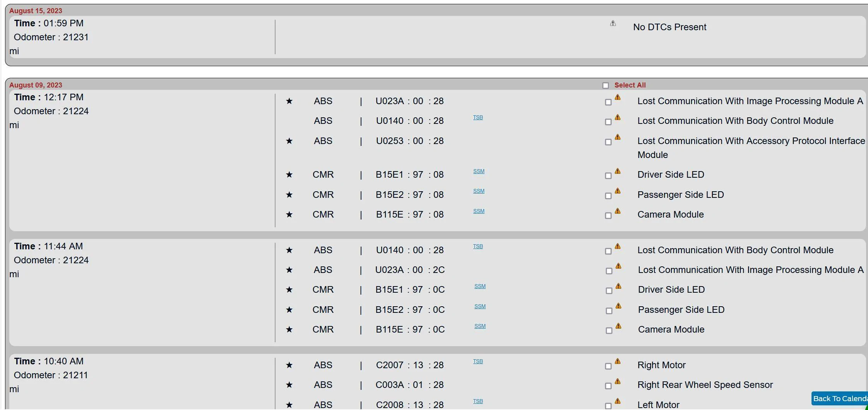
Task: Click warning icon for B115E:97:08 Camera Module
Action: click(x=618, y=211)
